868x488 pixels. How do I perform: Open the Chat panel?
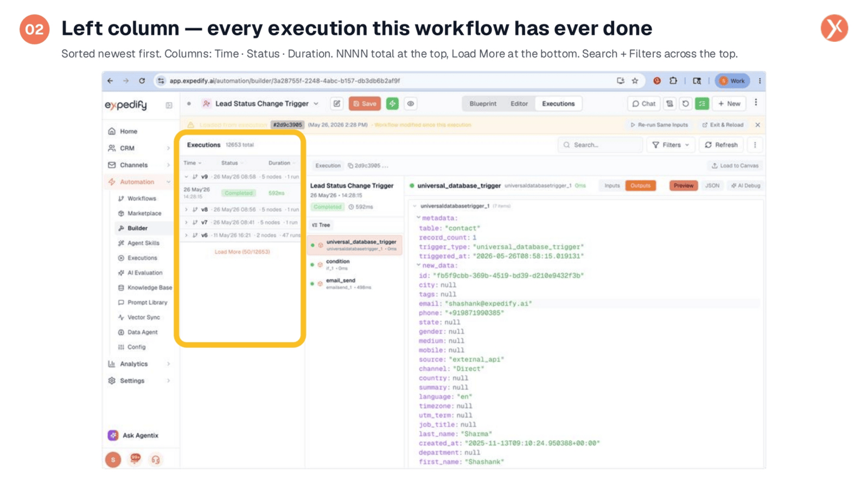point(643,104)
